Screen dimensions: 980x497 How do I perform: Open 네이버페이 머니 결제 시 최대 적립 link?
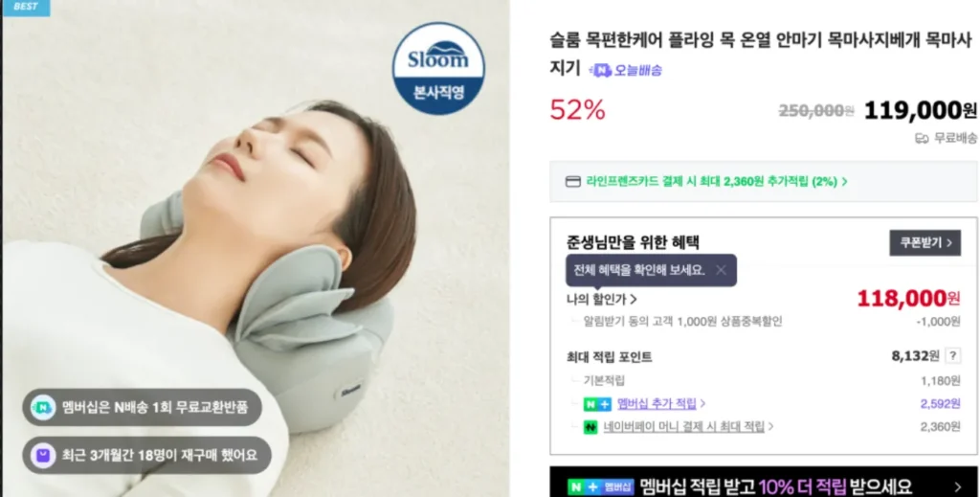pos(683,427)
